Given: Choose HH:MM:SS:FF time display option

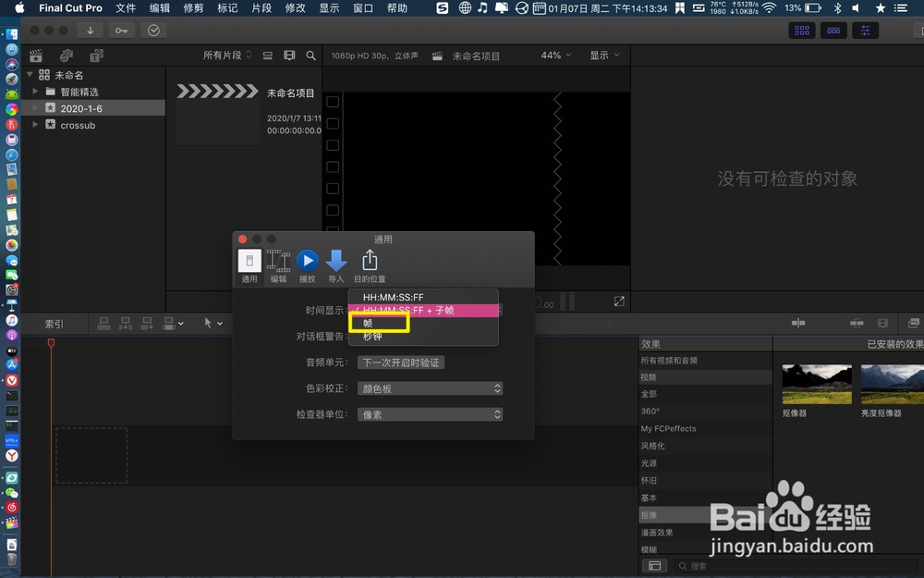Looking at the screenshot, I should click(x=423, y=297).
